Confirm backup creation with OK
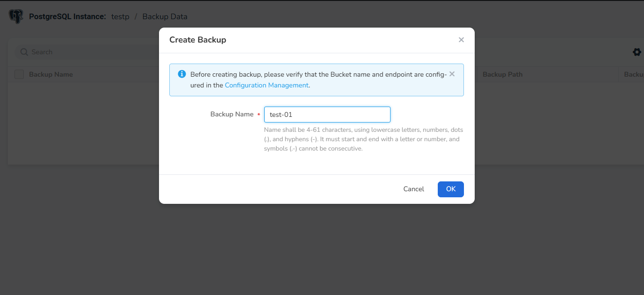 click(x=450, y=189)
